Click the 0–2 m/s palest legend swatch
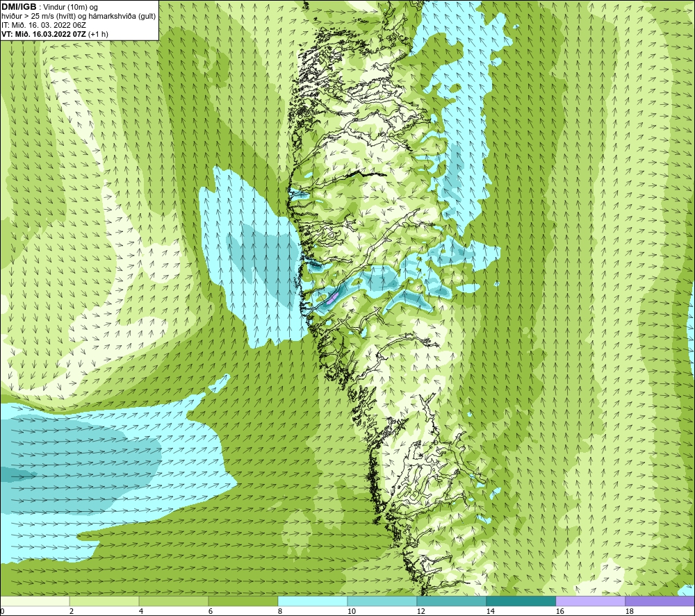The image size is (695, 616). pos(35,601)
